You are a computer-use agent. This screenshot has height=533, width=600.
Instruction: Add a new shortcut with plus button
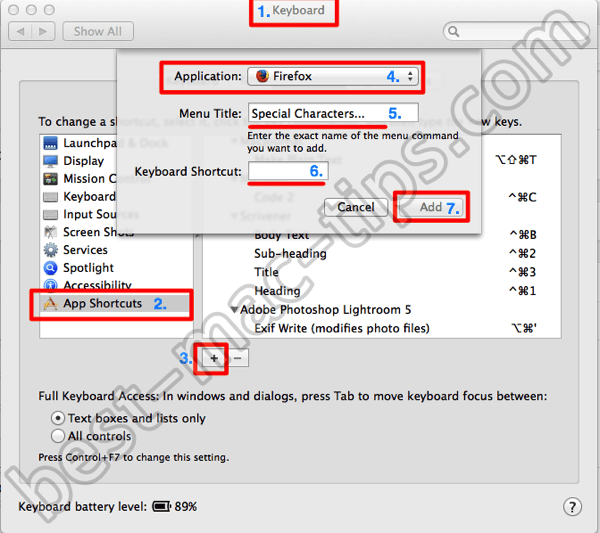(x=214, y=359)
